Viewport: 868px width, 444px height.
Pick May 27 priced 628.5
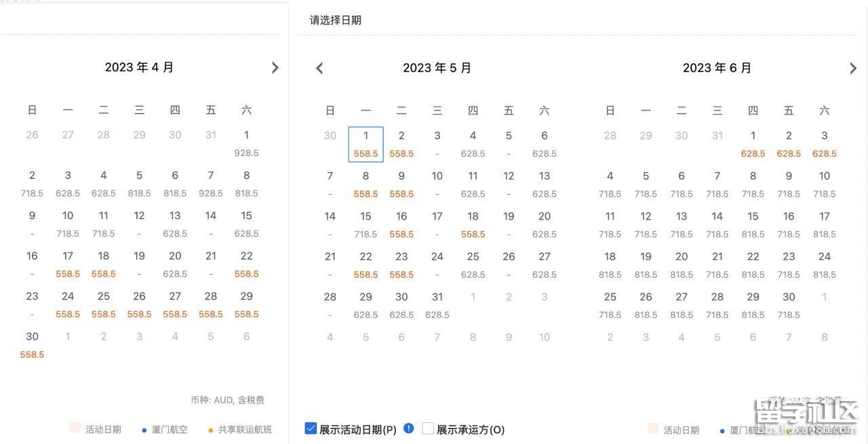545,265
